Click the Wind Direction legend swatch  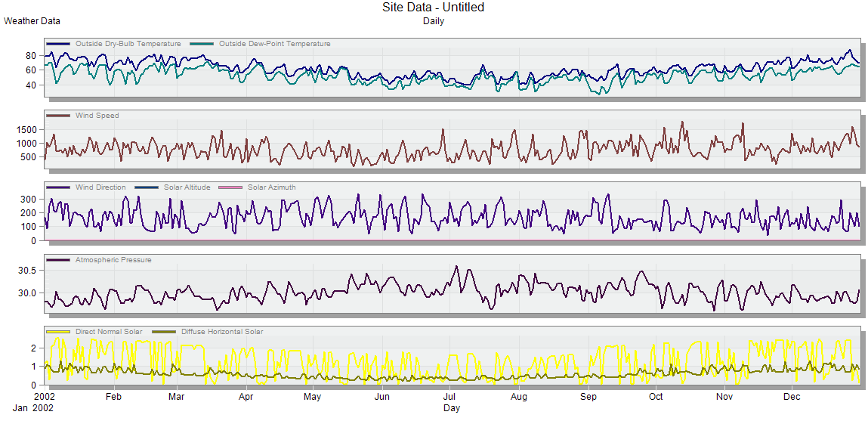(59, 187)
